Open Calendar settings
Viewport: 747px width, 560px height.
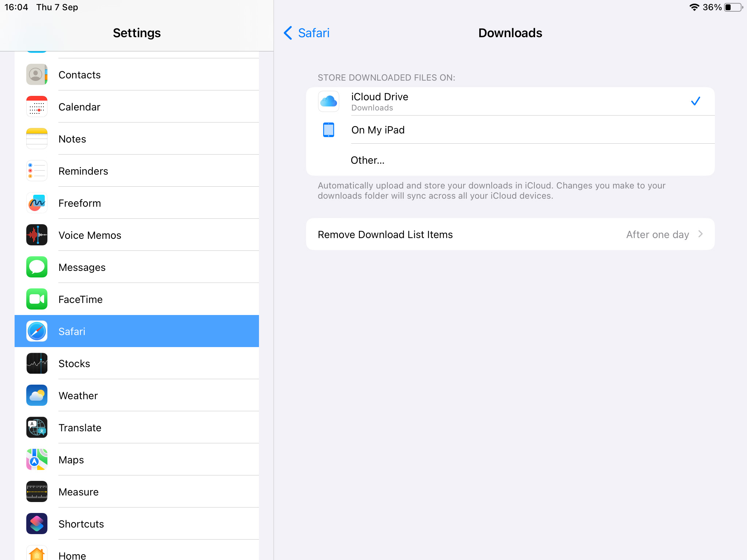pos(137,106)
